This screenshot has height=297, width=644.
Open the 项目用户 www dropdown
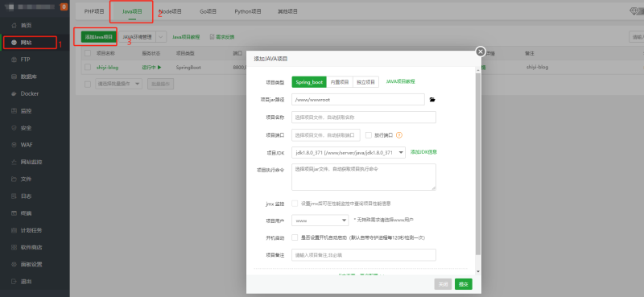click(320, 221)
